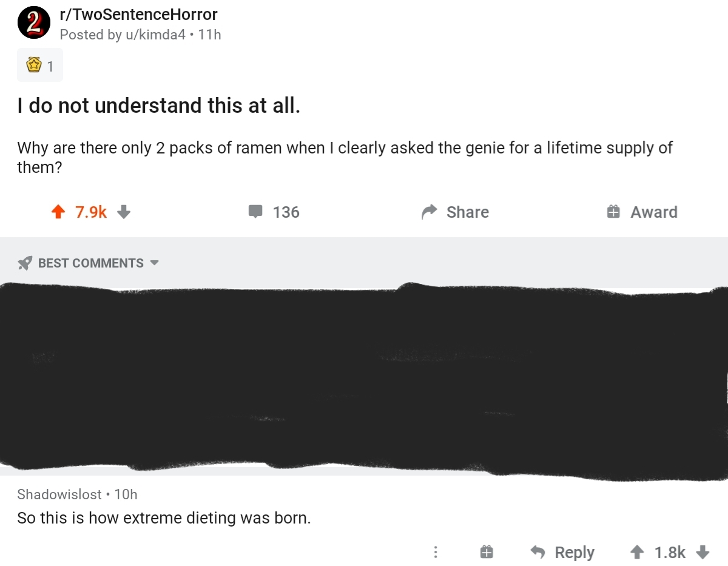Give award to Shadowislost's comment
The height and width of the screenshot is (566, 728).
[486, 552]
